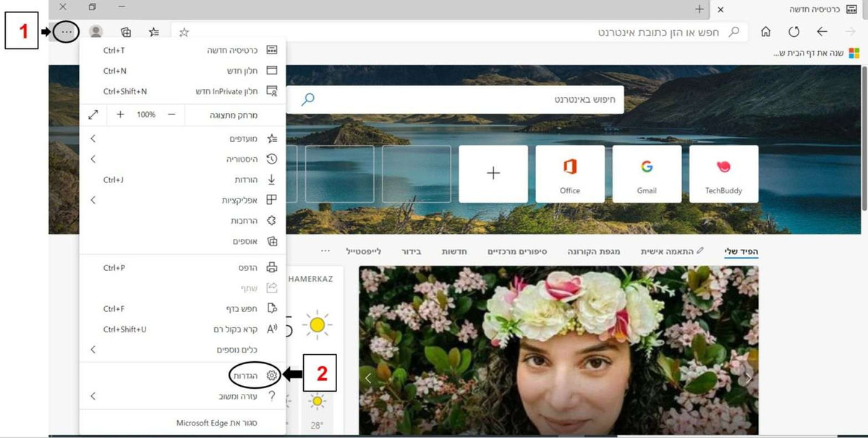Open the three-dots Settings and more menu
The width and height of the screenshot is (868, 438).
point(67,32)
